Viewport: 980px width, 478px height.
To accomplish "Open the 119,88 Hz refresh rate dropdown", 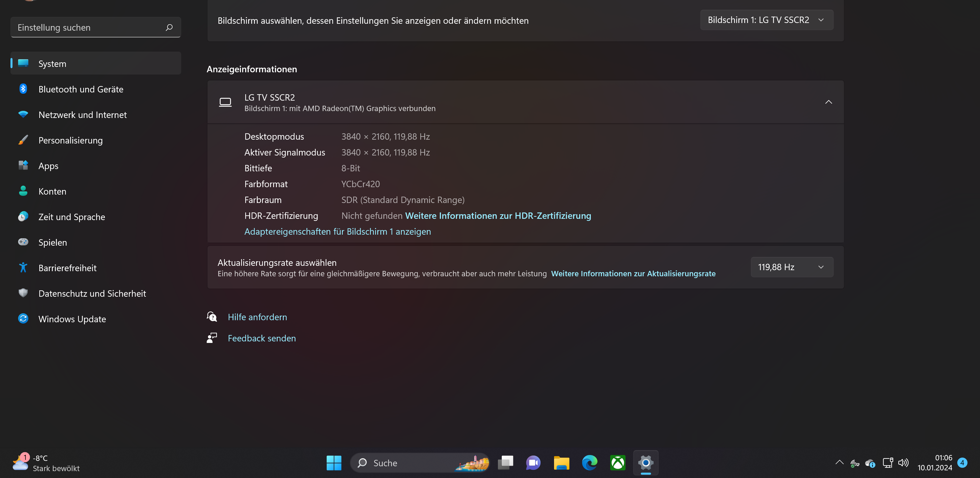I will pos(792,267).
